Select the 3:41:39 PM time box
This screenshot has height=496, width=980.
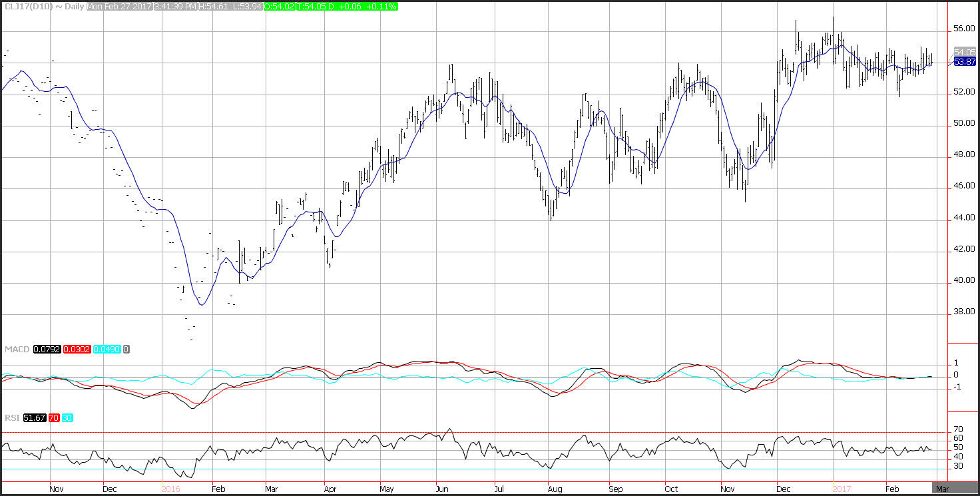[174, 6]
